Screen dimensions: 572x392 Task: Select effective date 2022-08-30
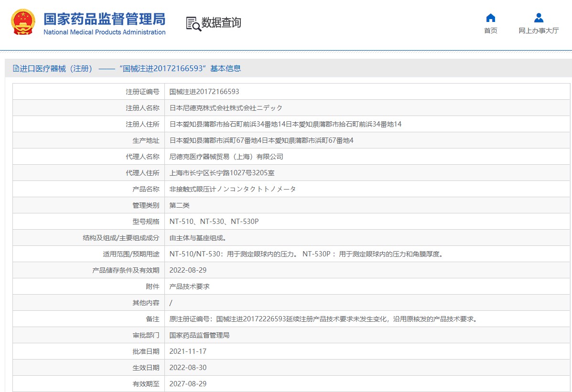tap(188, 368)
